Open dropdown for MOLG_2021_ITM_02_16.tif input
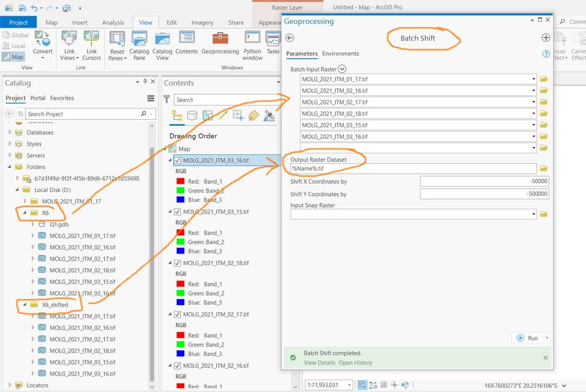The image size is (586, 392). [x=533, y=91]
